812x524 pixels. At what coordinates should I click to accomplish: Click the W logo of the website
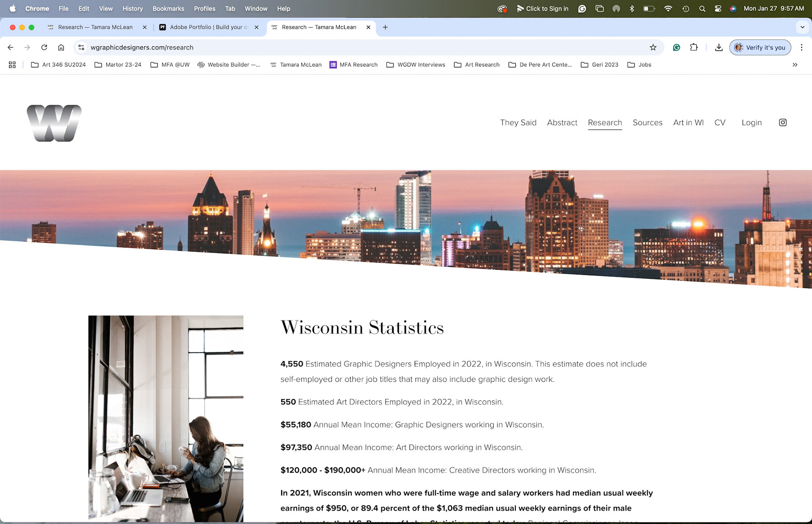point(54,123)
